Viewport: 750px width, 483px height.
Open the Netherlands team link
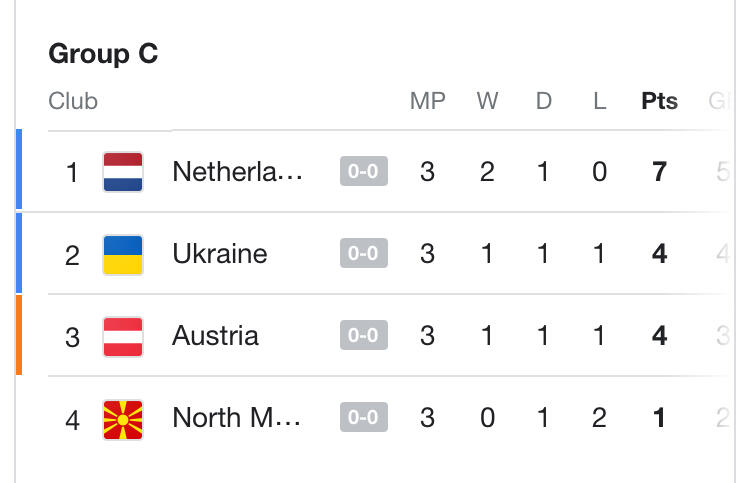point(237,172)
